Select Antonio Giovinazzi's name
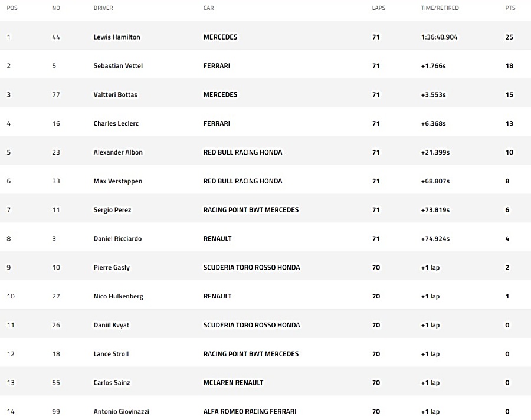The width and height of the screenshot is (531, 420). [x=121, y=411]
